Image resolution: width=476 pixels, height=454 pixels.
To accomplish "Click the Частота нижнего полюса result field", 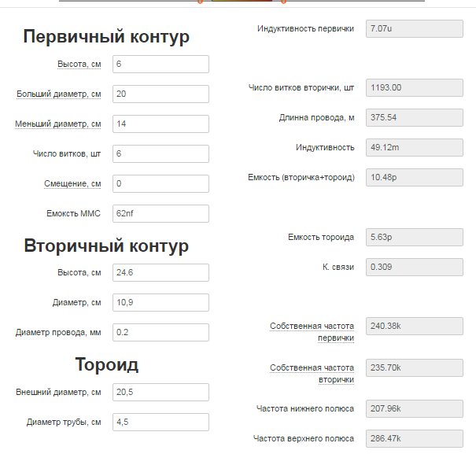I will 414,408.
